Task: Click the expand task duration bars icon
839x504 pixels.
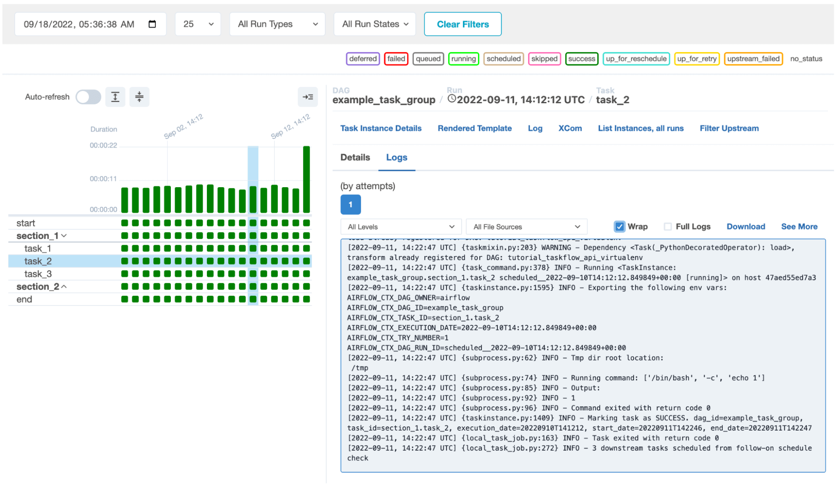Action: pyautogui.click(x=115, y=97)
